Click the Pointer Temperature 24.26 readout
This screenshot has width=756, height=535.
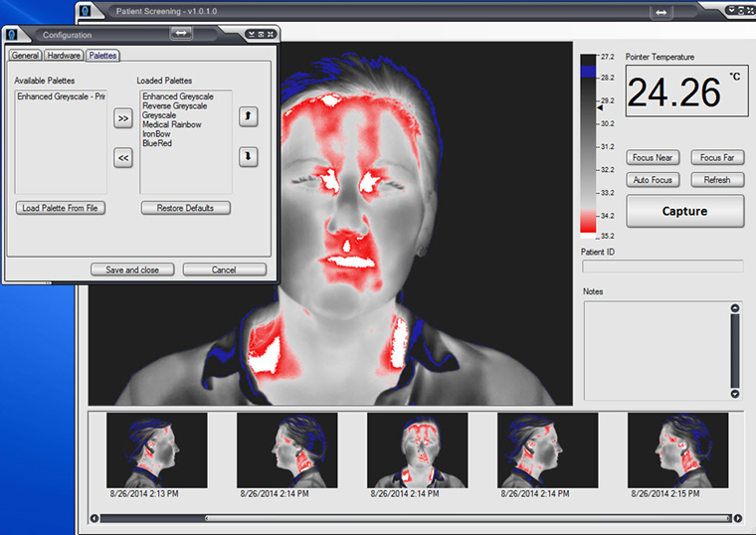(686, 91)
